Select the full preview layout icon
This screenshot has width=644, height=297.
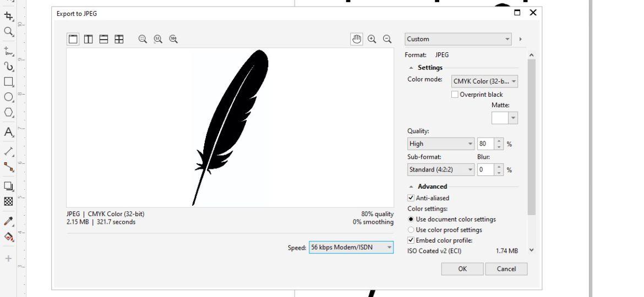[73, 39]
